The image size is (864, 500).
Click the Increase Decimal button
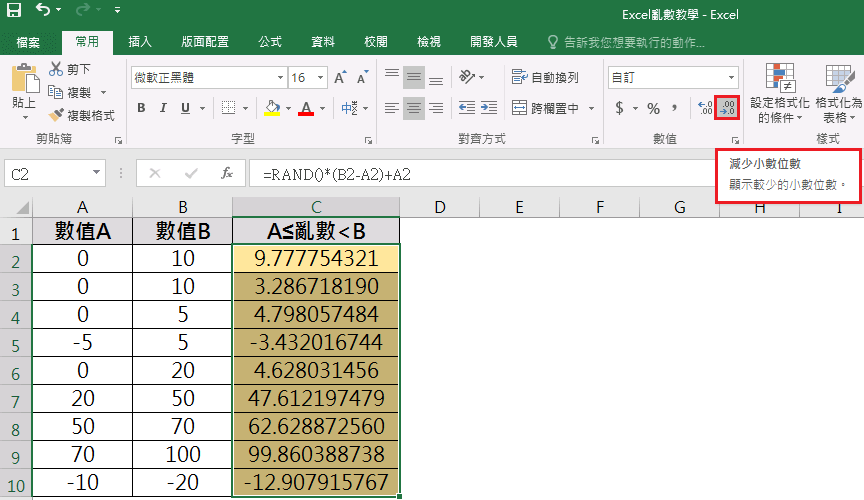point(704,108)
